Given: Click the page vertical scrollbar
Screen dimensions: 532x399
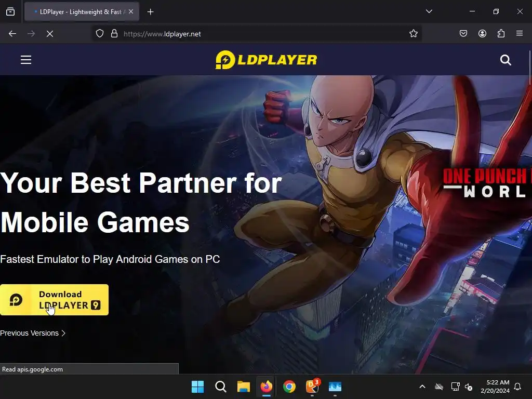Looking at the screenshot, I should tap(529, 68).
